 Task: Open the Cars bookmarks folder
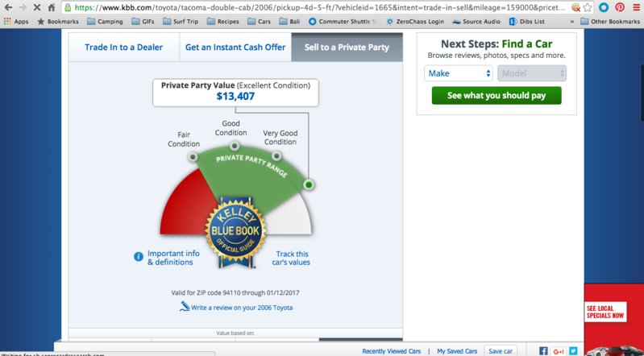(x=259, y=22)
